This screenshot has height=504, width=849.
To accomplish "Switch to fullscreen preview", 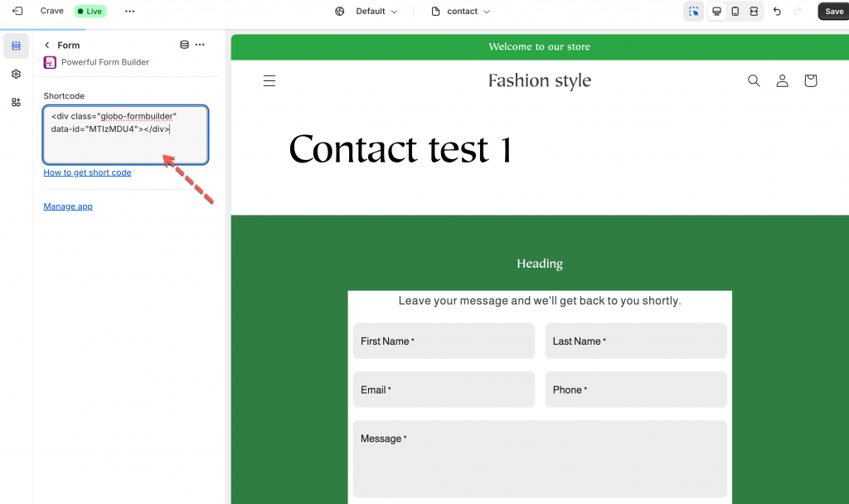I will tap(754, 12).
